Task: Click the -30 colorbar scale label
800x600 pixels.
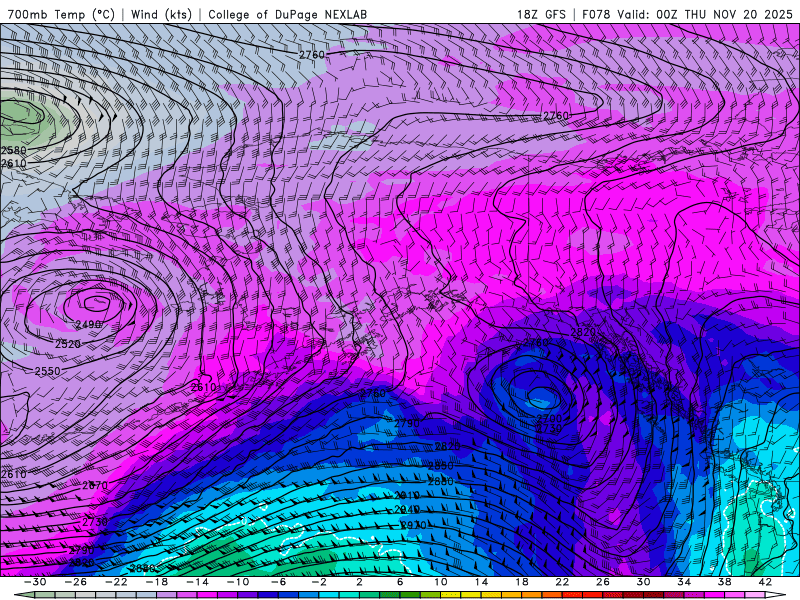Action: (x=35, y=582)
